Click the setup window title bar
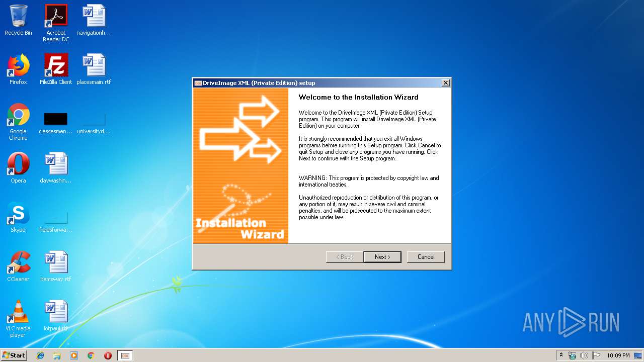This screenshot has height=362, width=644. 322,83
